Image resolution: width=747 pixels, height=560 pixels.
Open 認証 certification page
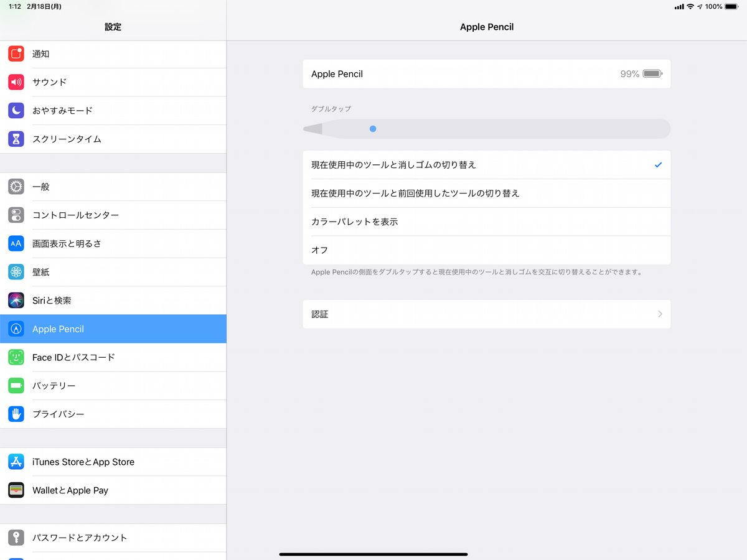[x=487, y=314]
